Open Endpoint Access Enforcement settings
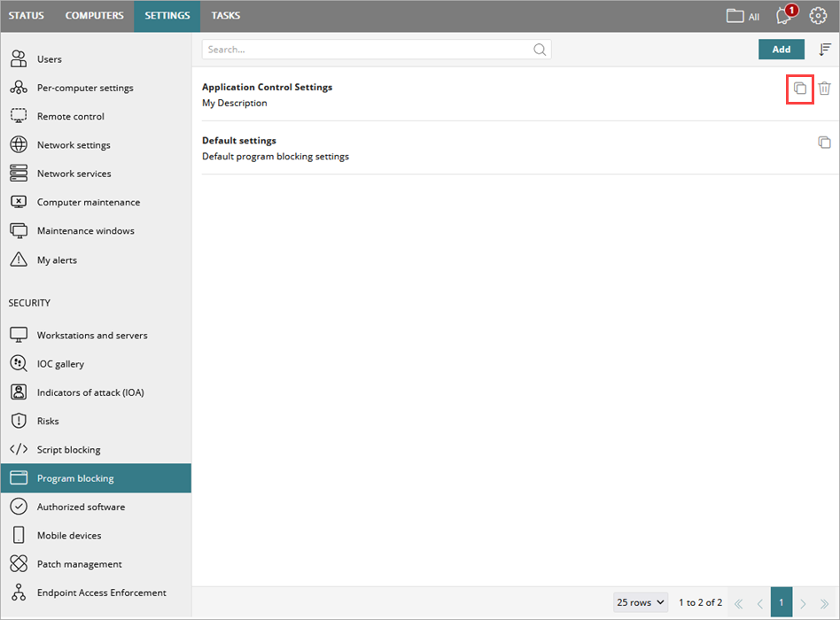840x620 pixels. point(19,593)
